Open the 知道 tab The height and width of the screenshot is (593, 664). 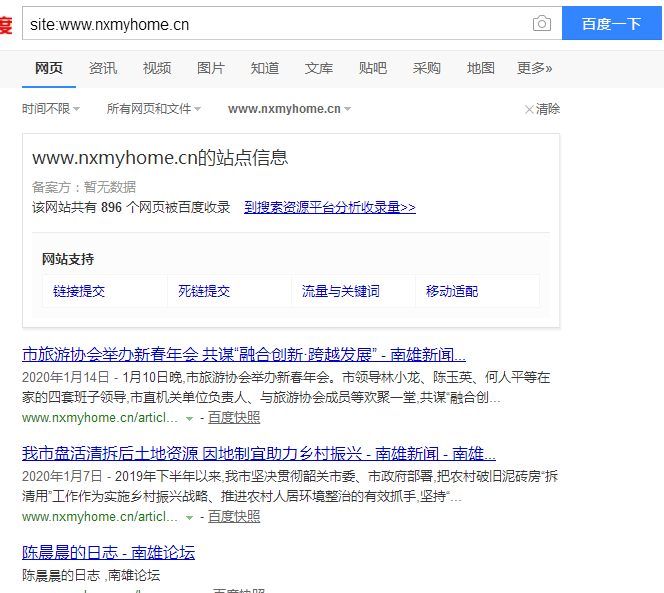[x=265, y=68]
